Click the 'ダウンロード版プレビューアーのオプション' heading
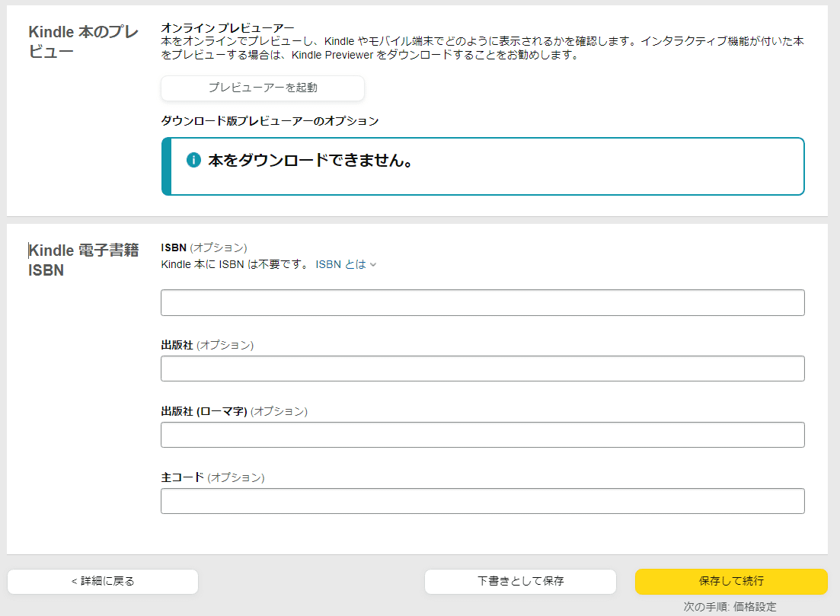Viewport: 840px width, 616px height. click(x=270, y=121)
